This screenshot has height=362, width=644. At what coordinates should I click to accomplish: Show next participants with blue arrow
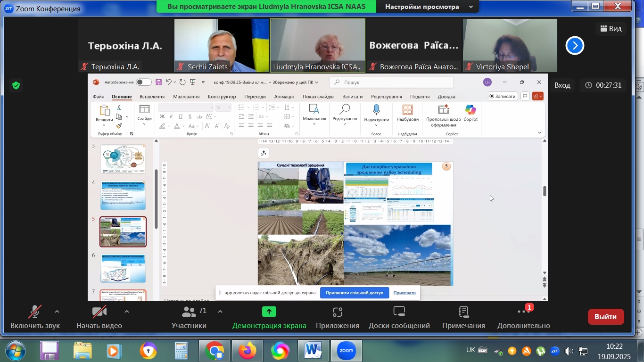575,46
